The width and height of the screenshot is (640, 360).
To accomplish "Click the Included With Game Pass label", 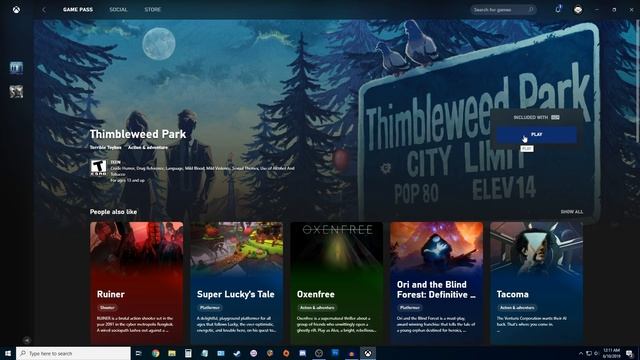I will coord(536,117).
